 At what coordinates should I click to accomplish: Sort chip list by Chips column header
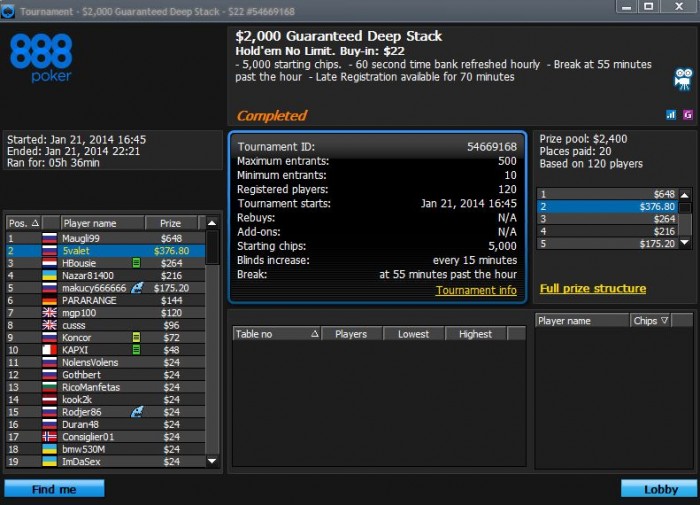650,321
